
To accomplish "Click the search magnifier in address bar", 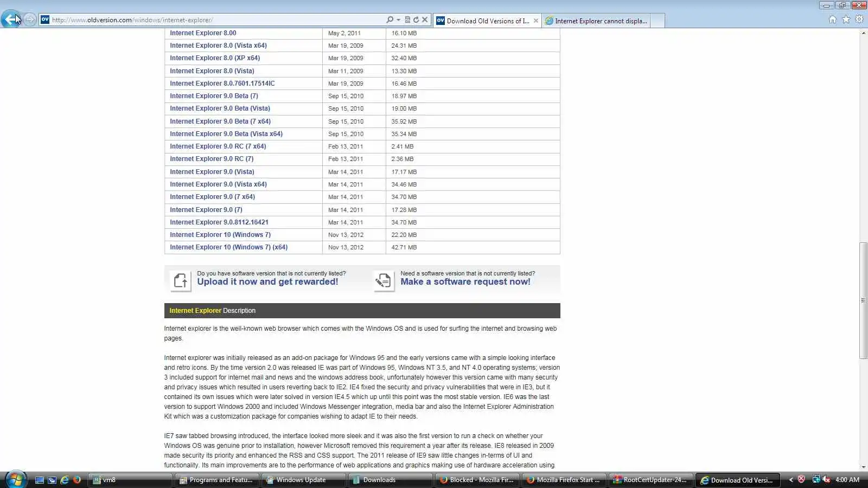I will coord(390,20).
